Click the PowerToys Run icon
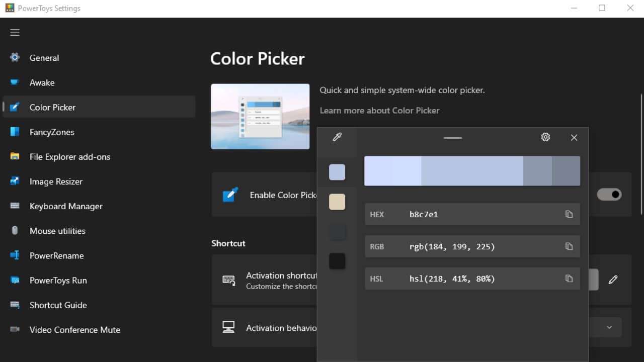This screenshot has width=644, height=362. (15, 280)
